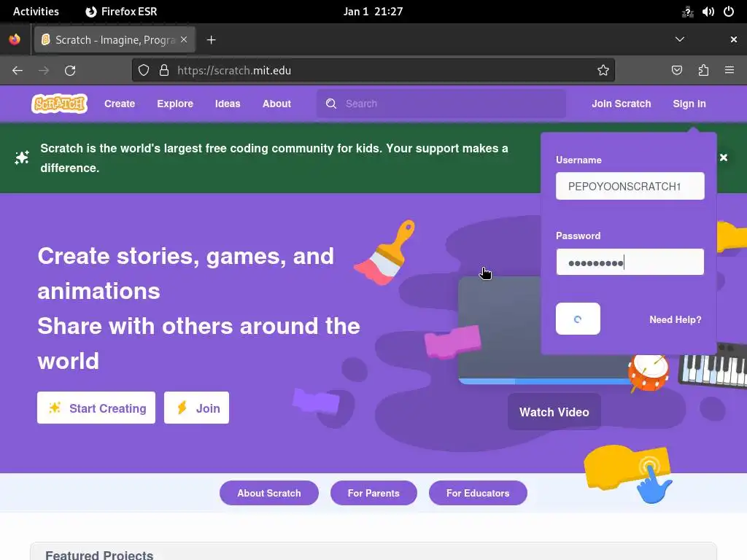The image size is (747, 560).
Task: Focus the Password input field
Action: click(x=630, y=262)
